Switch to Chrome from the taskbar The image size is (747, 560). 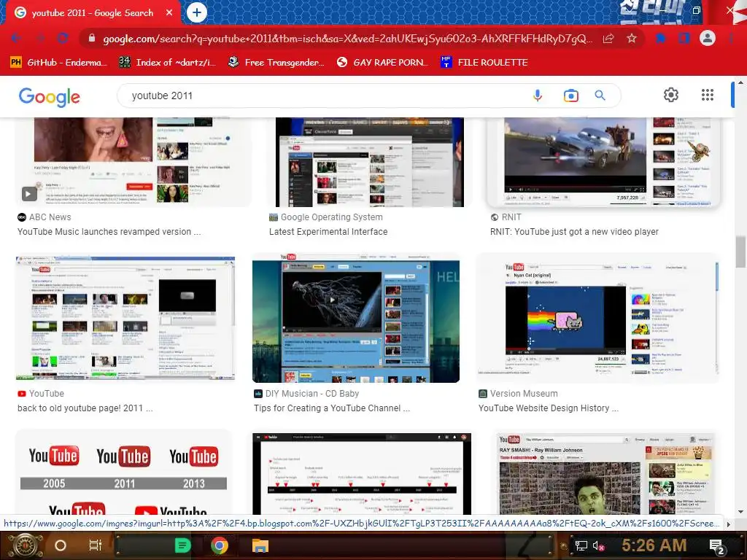click(220, 545)
